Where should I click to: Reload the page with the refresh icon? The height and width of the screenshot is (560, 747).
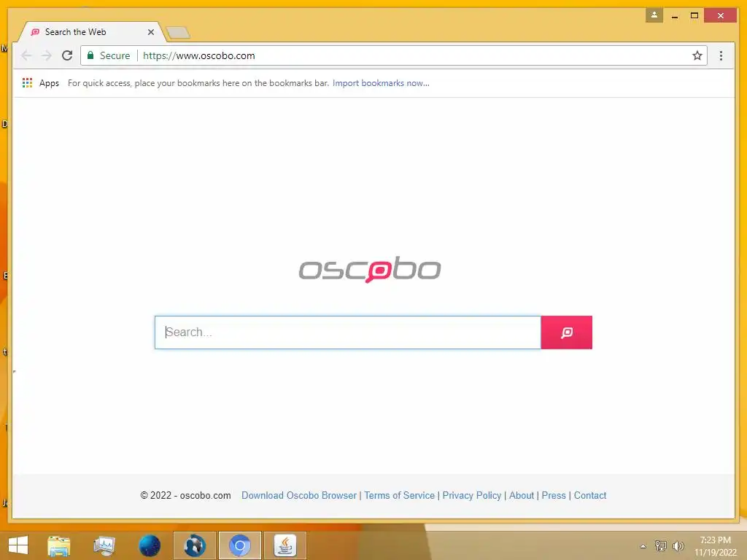coord(67,55)
